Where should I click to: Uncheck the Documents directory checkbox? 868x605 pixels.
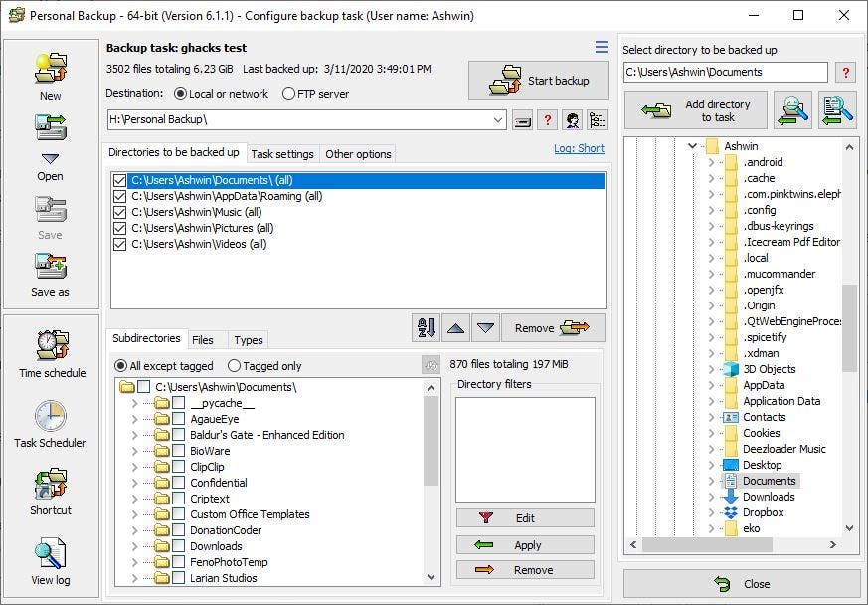click(x=119, y=181)
